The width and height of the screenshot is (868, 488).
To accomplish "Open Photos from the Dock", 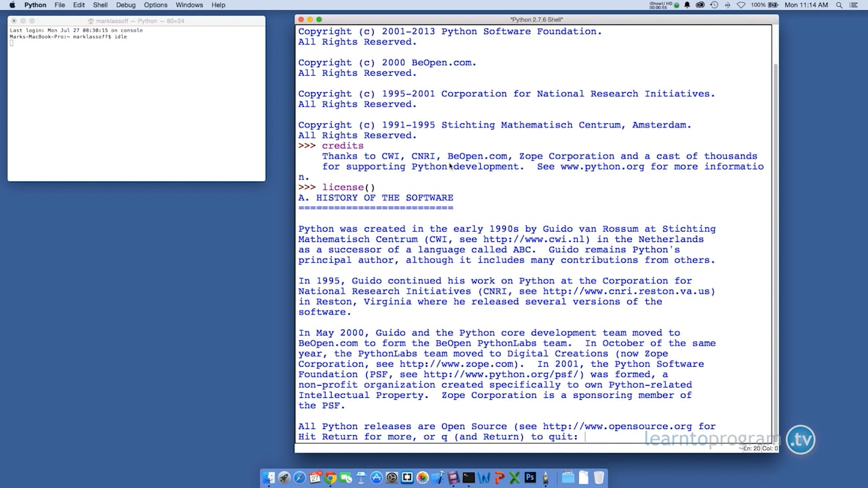I will point(422,478).
